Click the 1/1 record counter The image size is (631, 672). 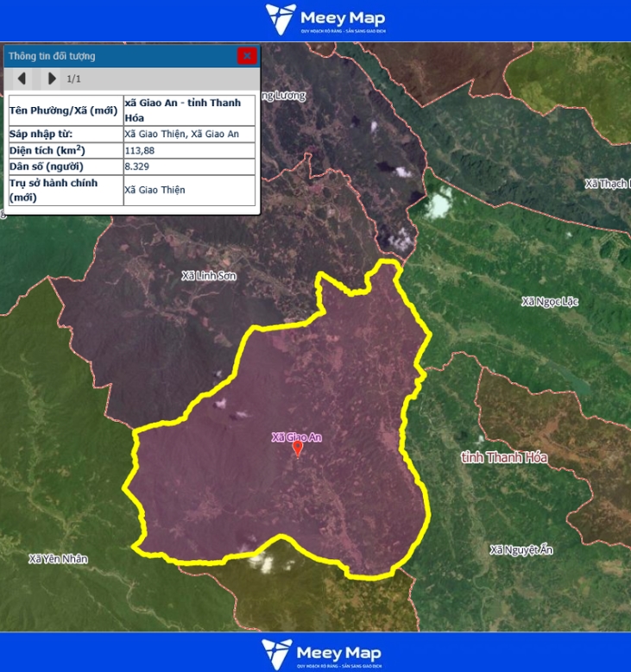tap(74, 79)
